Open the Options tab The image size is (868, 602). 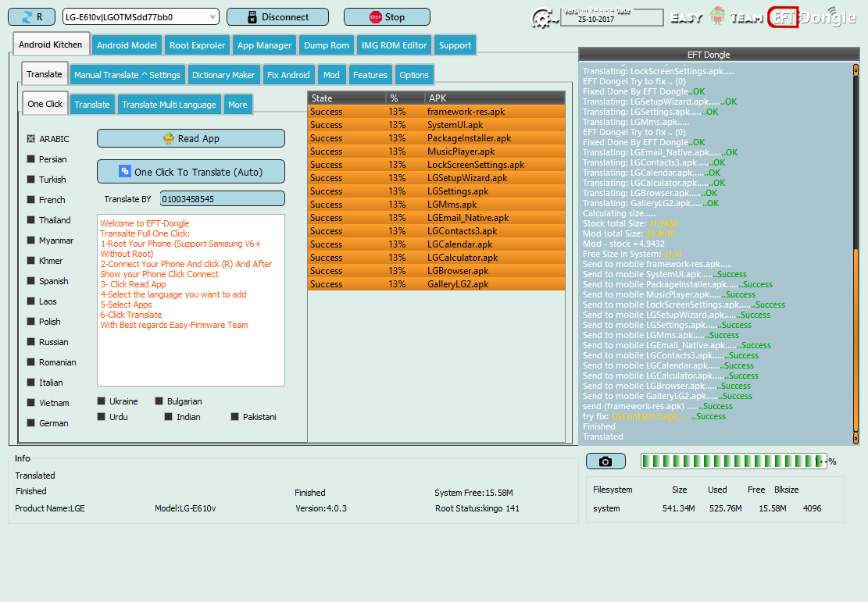coord(414,75)
